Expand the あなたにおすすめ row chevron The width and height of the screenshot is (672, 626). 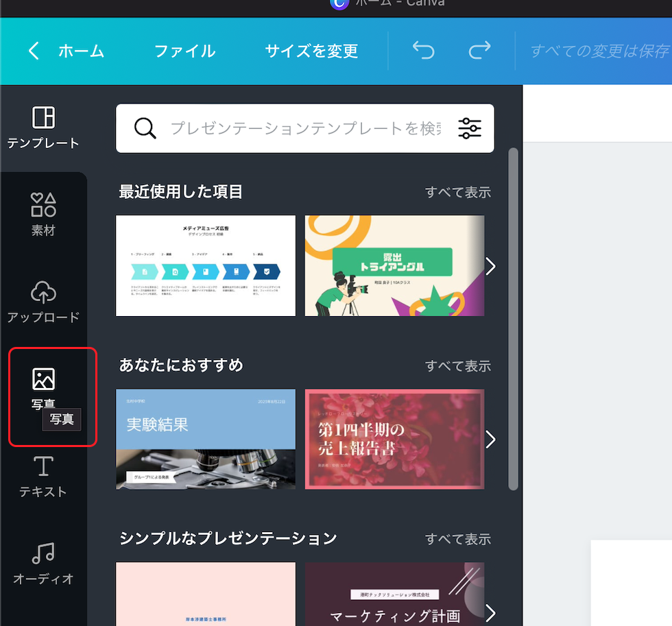pos(490,440)
